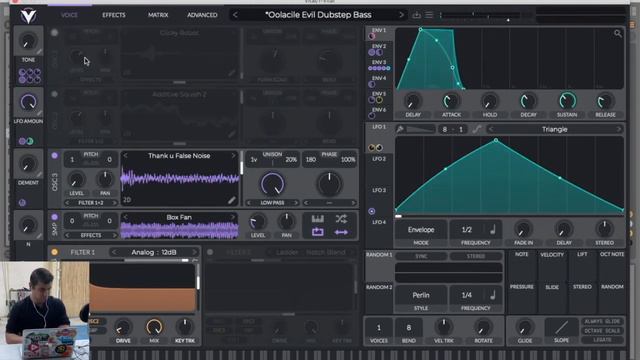The height and width of the screenshot is (360, 640).
Task: Open the preset name selector
Action: (318, 15)
